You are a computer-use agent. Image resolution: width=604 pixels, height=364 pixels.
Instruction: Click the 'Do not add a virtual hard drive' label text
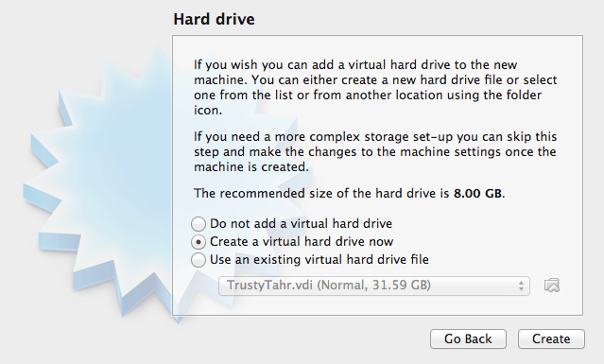[301, 224]
